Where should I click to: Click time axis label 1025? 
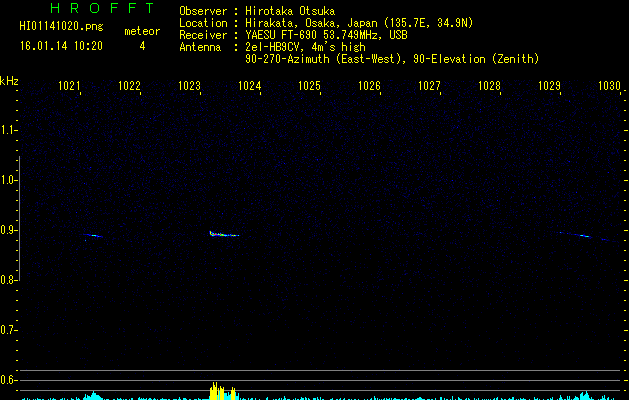[309, 86]
